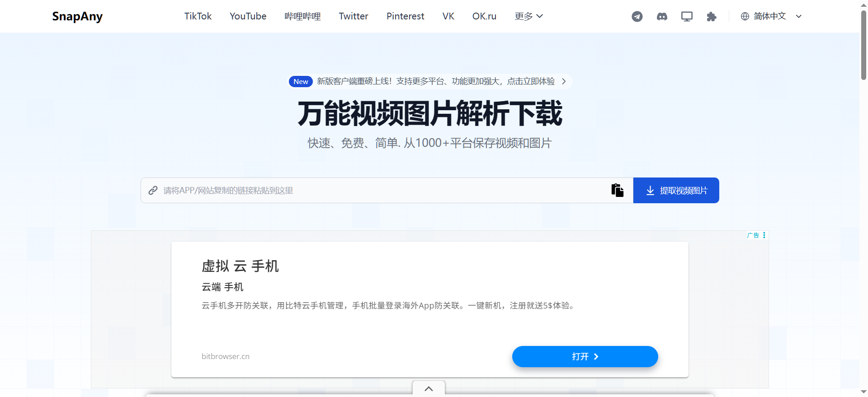
Task: Click the arrow after the announcement text
Action: pyautogui.click(x=564, y=81)
